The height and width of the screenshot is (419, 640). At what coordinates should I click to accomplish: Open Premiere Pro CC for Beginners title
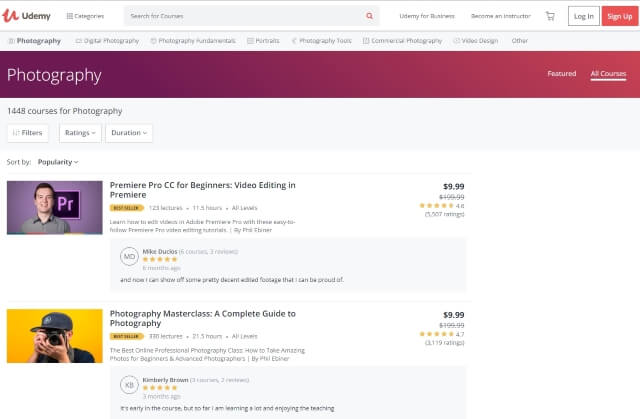pos(202,190)
